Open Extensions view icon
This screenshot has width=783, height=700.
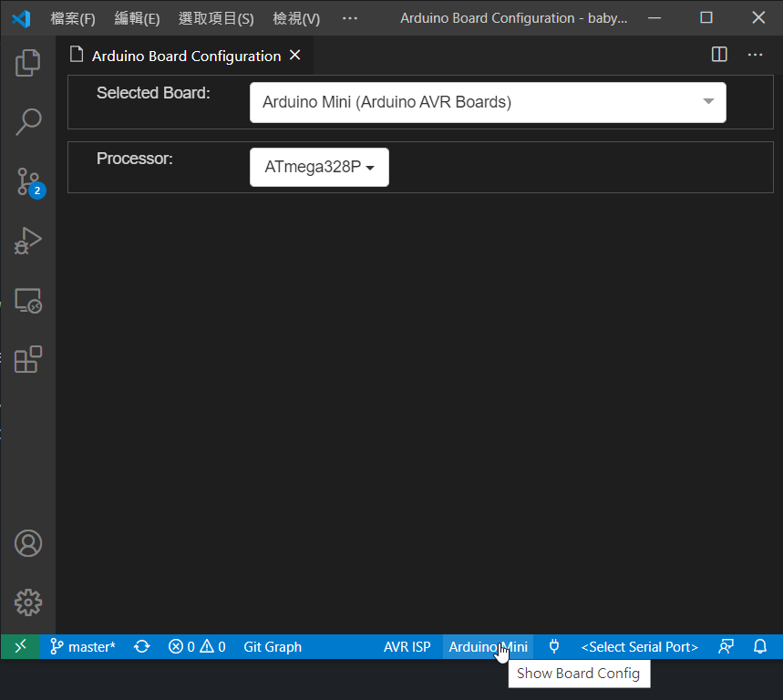coord(28,359)
